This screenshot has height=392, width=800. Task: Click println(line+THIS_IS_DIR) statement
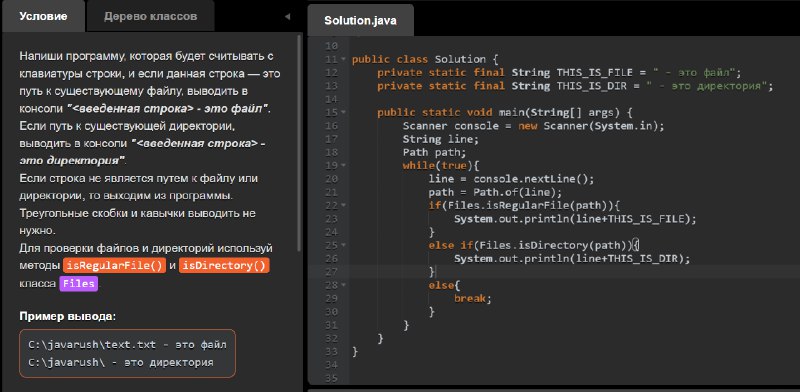coord(572,258)
